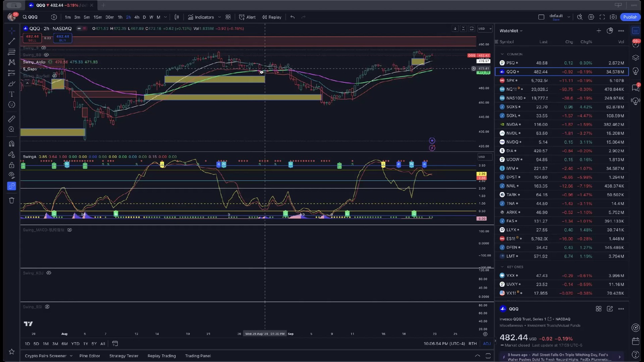Collapse the COMMON watchlist section
This screenshot has height=362, width=644.
pos(502,54)
